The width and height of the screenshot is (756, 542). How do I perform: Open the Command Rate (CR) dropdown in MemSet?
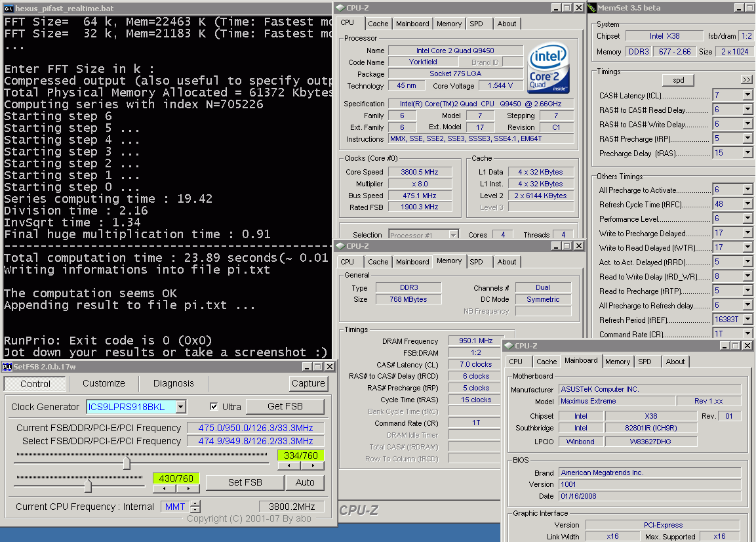pos(747,333)
